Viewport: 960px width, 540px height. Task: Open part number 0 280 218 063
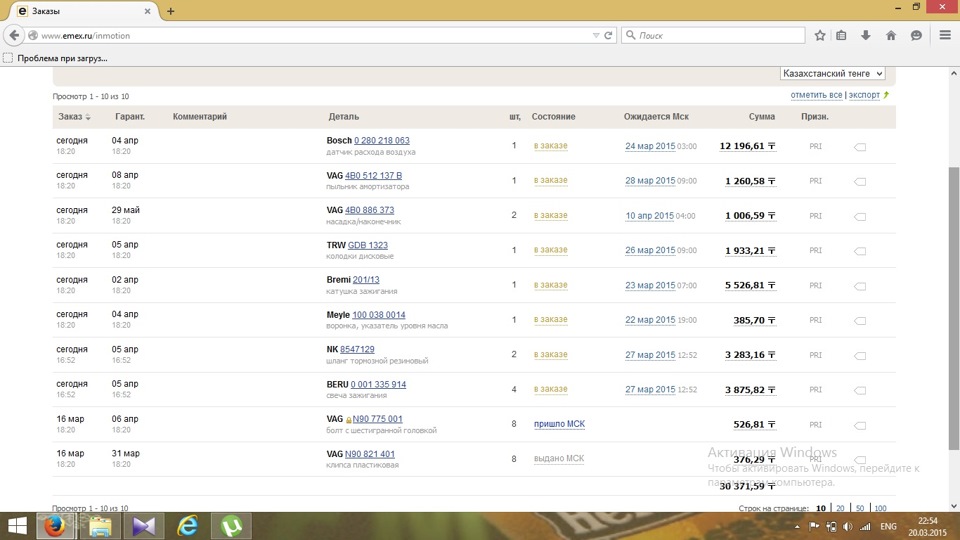(381, 140)
